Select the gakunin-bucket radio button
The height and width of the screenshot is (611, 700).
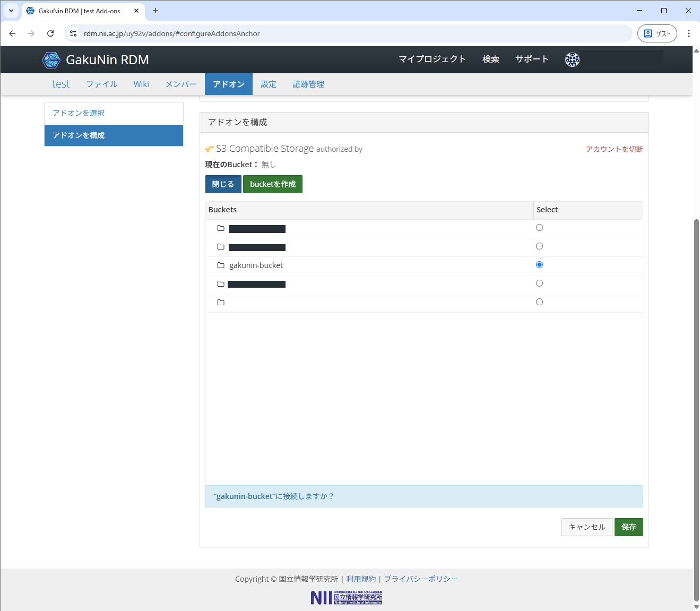click(x=539, y=265)
